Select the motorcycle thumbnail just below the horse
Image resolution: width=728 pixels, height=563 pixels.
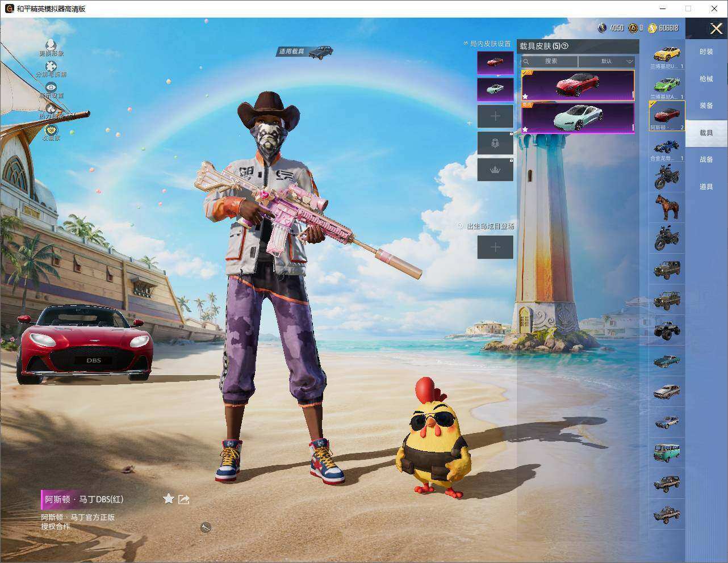coord(667,238)
